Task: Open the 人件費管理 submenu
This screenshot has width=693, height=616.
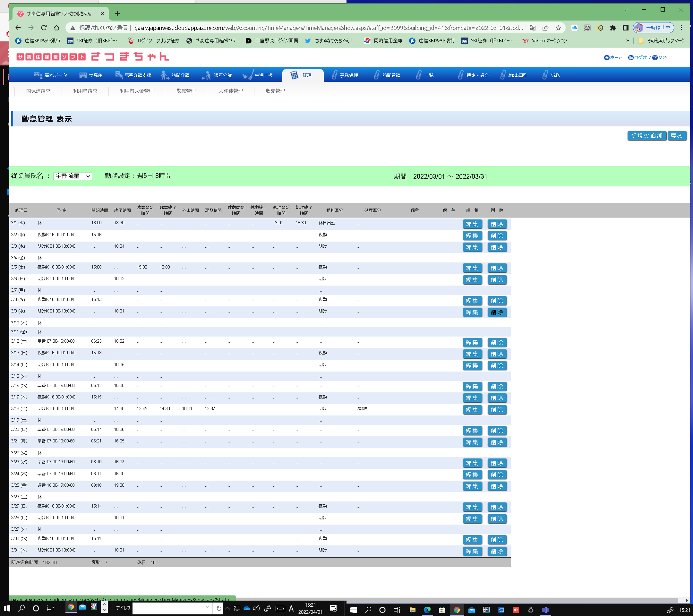Action: tap(231, 91)
